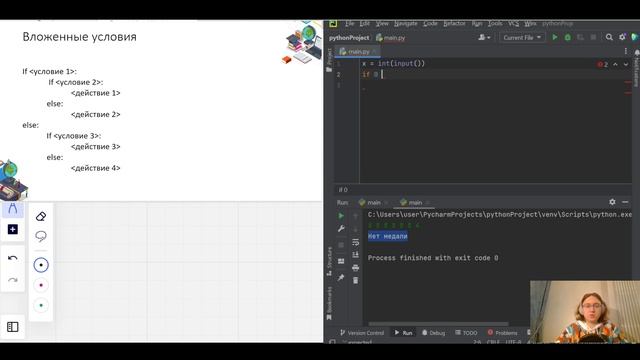The width and height of the screenshot is (640, 360).
Task: Run the current file with green play
Action: point(555,38)
